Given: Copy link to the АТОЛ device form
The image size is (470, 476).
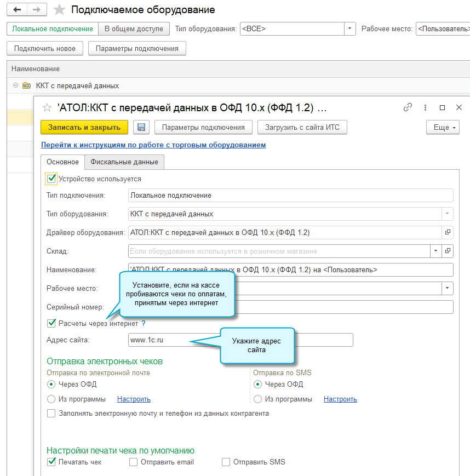Looking at the screenshot, I should coord(408,107).
